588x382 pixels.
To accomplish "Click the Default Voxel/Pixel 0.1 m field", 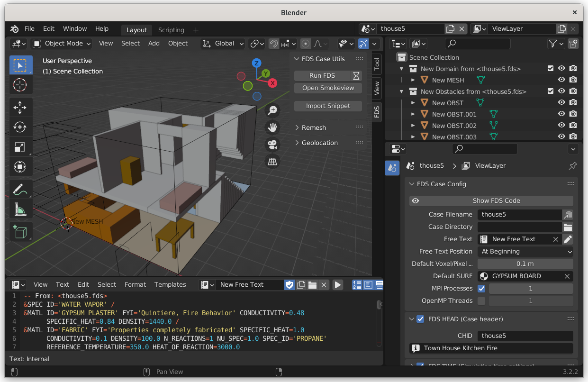I will point(525,264).
